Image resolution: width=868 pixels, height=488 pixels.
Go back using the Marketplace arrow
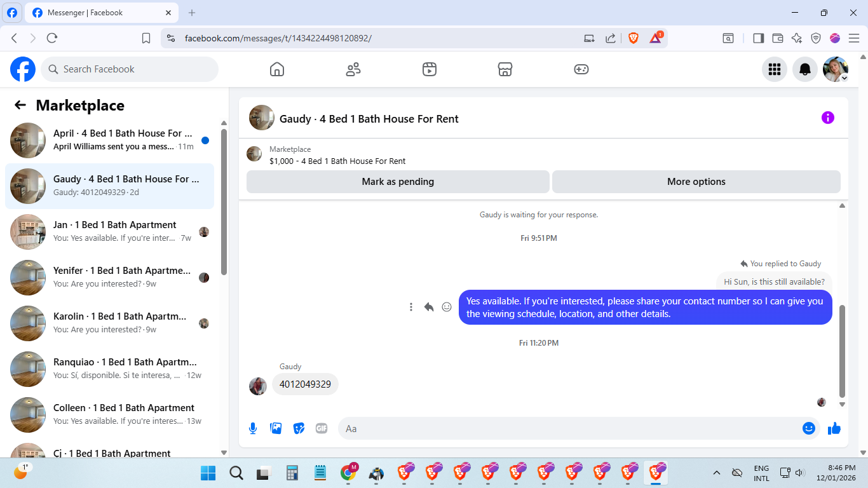tap(20, 105)
